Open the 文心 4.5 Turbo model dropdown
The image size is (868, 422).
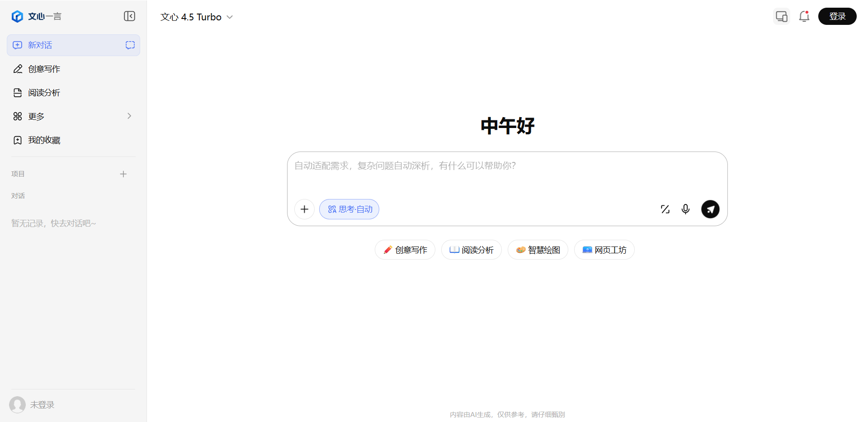point(196,17)
